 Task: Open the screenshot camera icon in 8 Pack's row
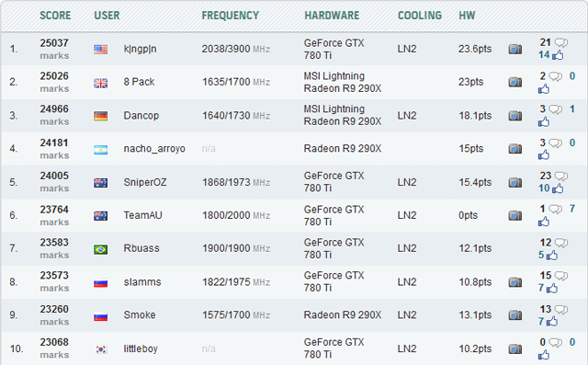[x=515, y=82]
